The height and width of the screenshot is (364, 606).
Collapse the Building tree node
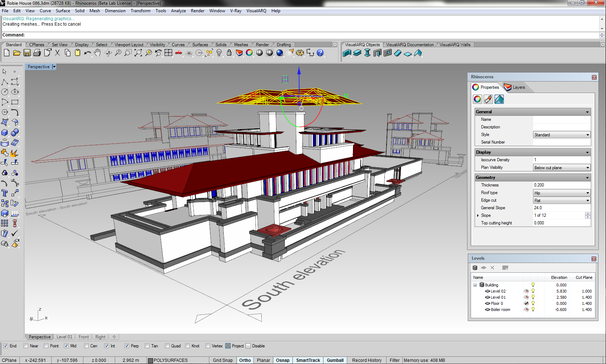click(475, 285)
